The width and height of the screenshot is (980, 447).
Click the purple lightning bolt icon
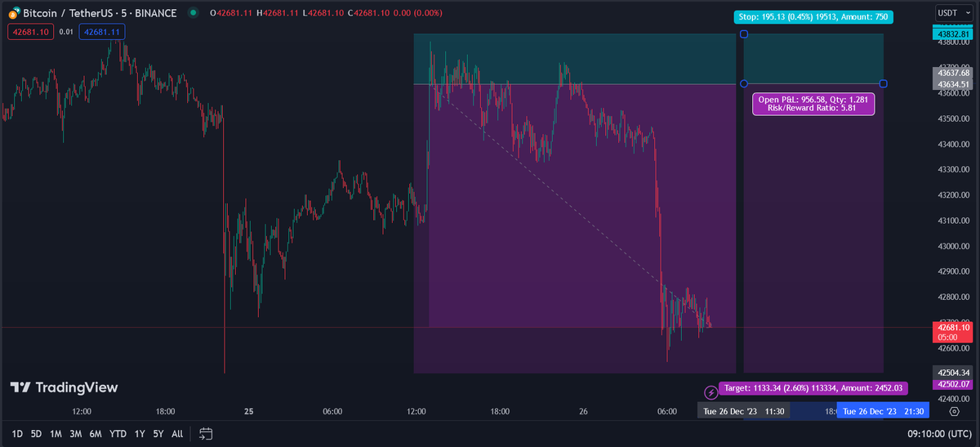pos(710,391)
